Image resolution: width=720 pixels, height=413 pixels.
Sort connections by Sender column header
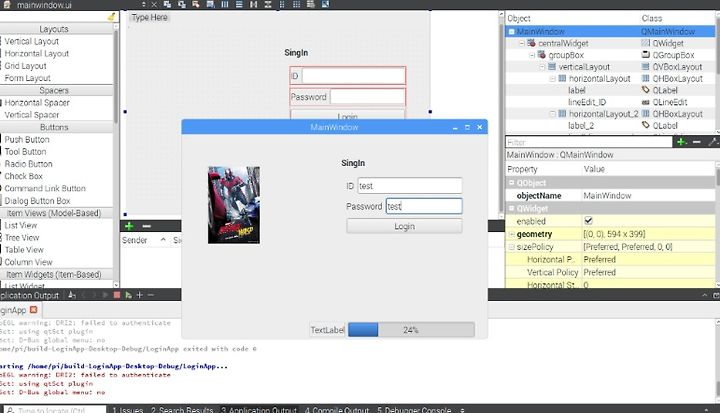135,240
